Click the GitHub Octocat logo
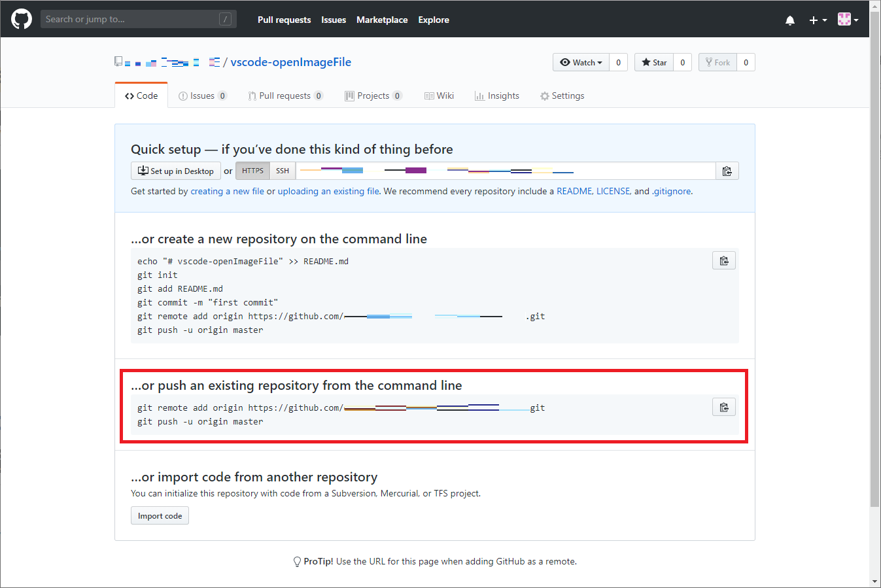 pyautogui.click(x=22, y=19)
